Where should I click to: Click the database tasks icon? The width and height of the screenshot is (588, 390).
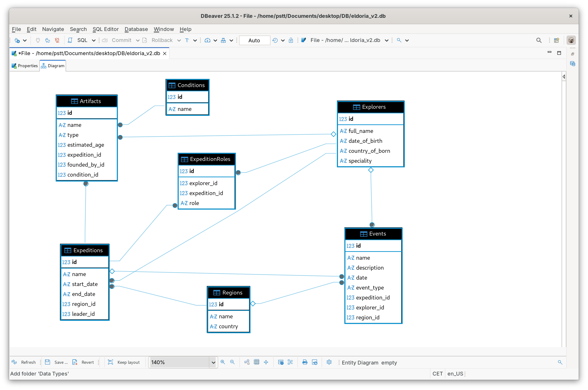pos(223,40)
